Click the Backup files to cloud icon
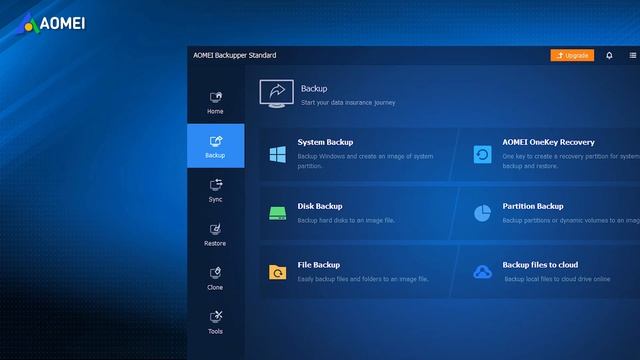 (482, 272)
